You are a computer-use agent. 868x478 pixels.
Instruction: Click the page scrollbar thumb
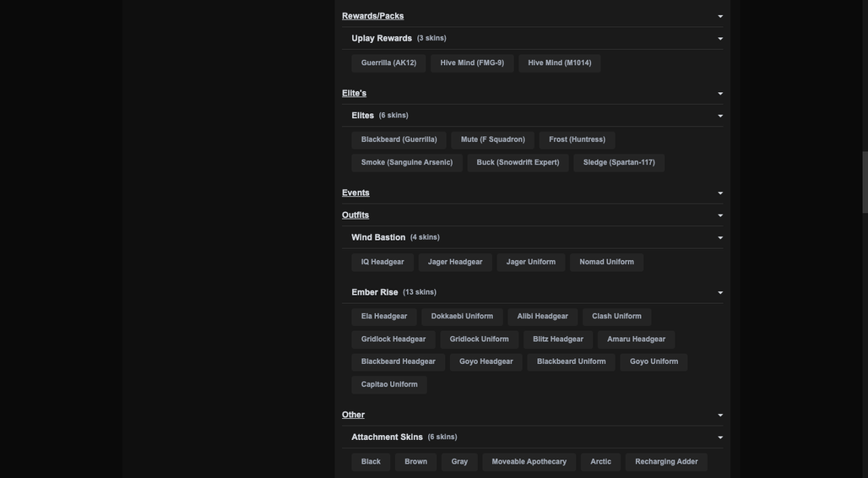(x=865, y=182)
